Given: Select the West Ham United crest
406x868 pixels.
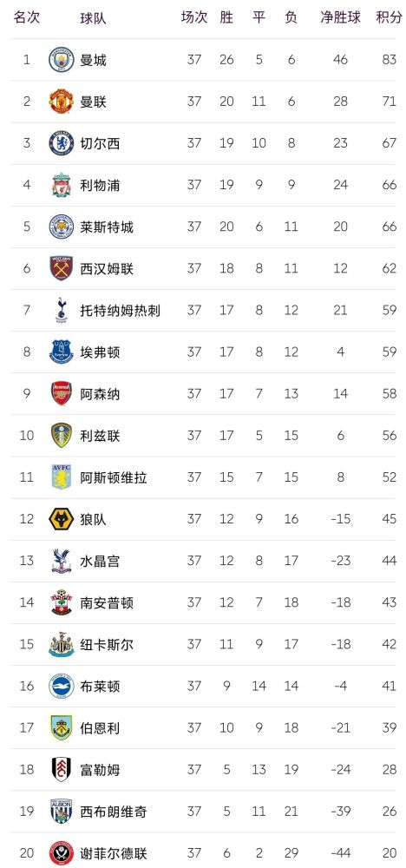Looking at the screenshot, I should (x=61, y=268).
